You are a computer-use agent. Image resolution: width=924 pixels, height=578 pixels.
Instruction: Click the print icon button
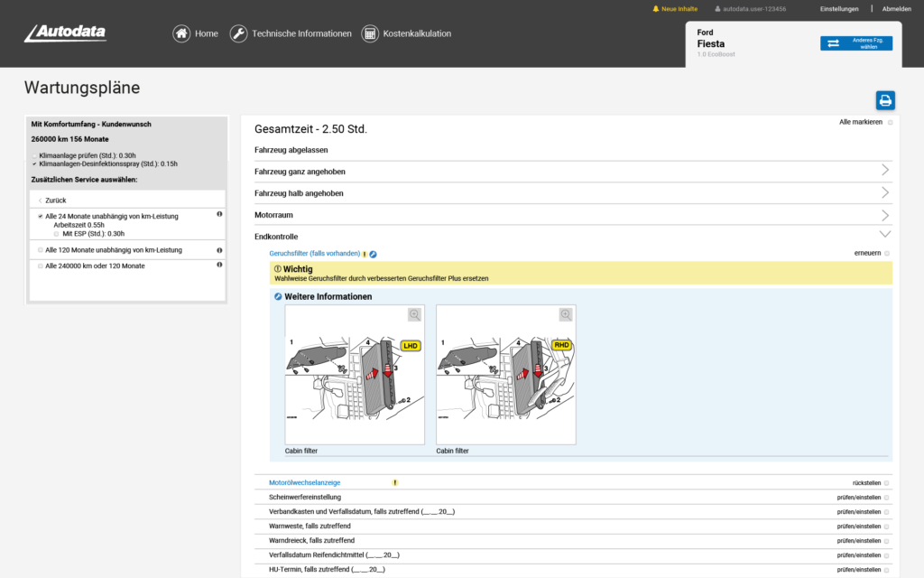[885, 100]
